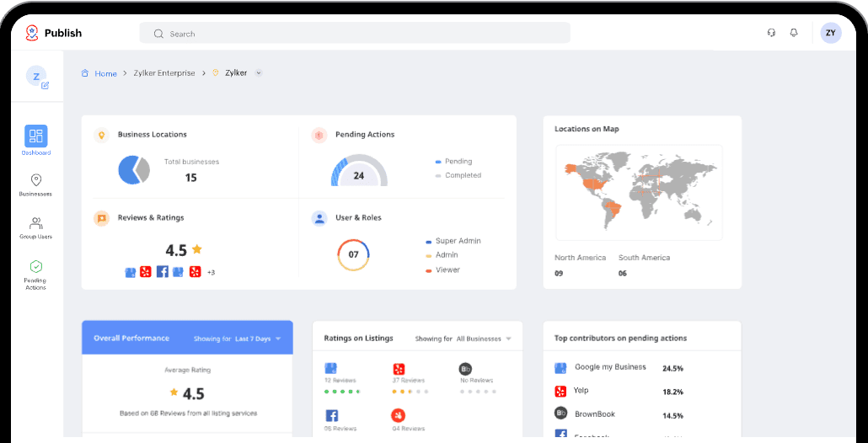Open the All Businesses filter dropdown

(485, 339)
